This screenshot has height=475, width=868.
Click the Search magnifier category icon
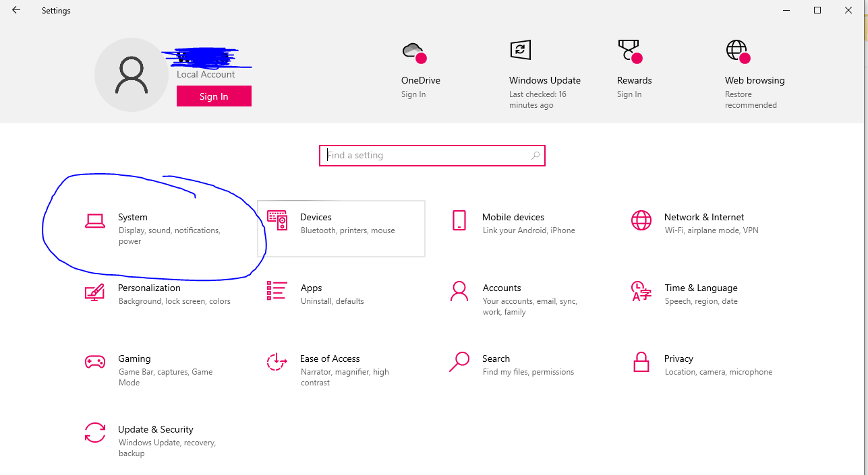[459, 362]
